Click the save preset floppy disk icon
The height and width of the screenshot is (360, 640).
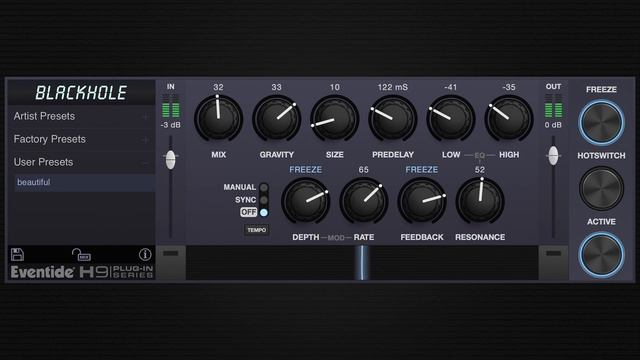pos(17,254)
